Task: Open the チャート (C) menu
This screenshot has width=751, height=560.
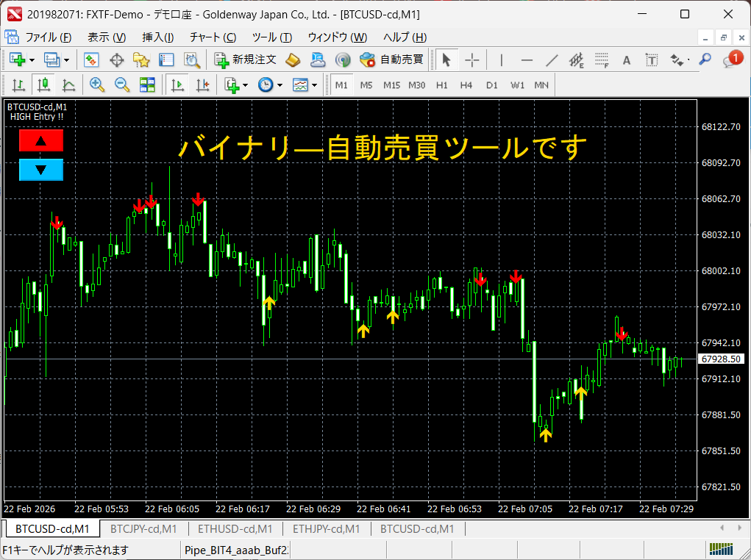Action: 213,37
